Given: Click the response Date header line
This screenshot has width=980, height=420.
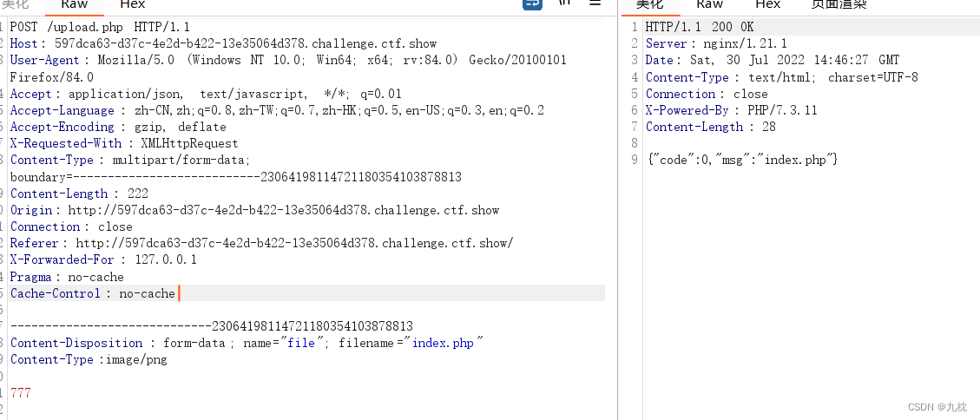Looking at the screenshot, I should point(772,60).
